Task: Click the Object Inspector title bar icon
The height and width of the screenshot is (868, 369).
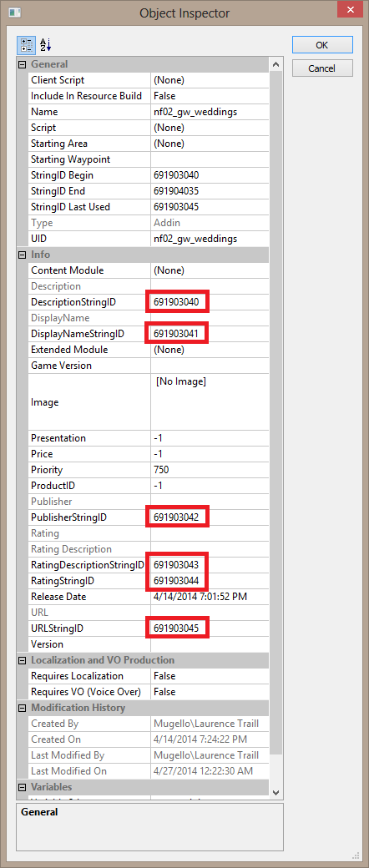Action: tap(16, 13)
